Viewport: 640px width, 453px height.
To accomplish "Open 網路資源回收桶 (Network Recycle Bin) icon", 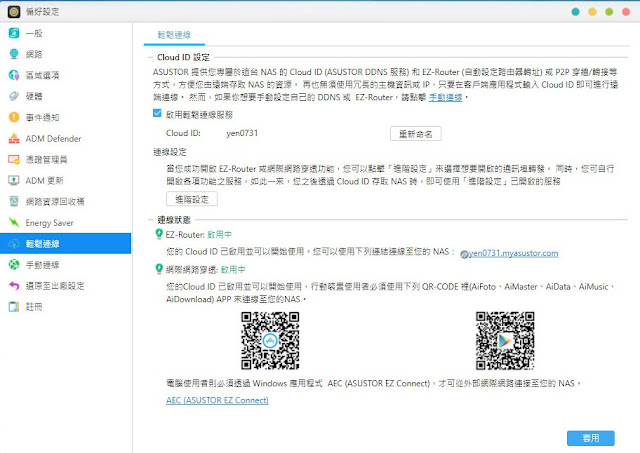I will 14,201.
